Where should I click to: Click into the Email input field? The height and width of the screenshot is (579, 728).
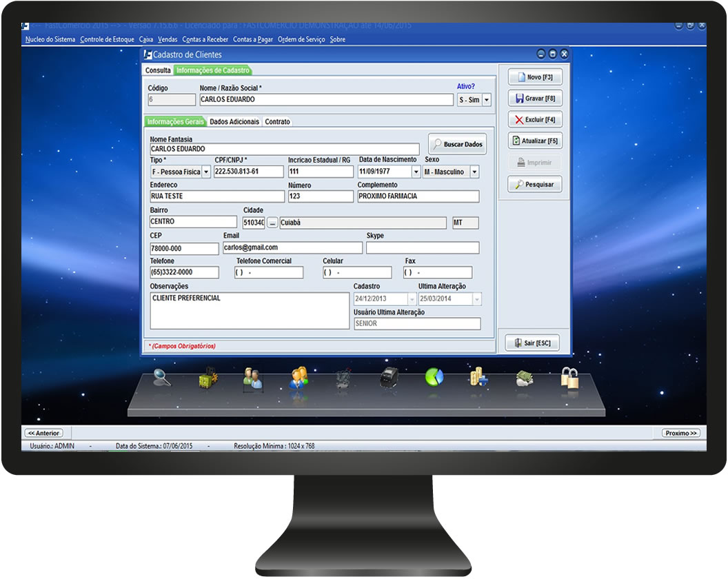point(292,247)
